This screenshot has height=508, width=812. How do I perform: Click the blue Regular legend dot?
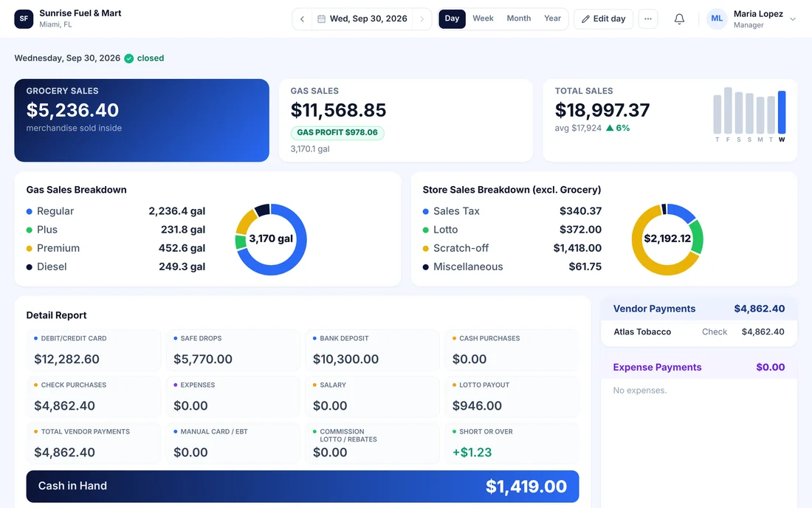point(30,211)
